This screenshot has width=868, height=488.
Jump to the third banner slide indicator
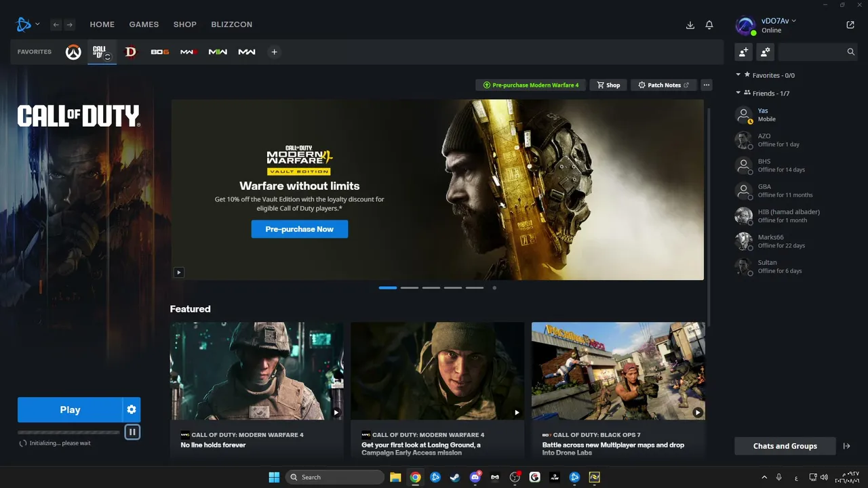[x=431, y=288]
